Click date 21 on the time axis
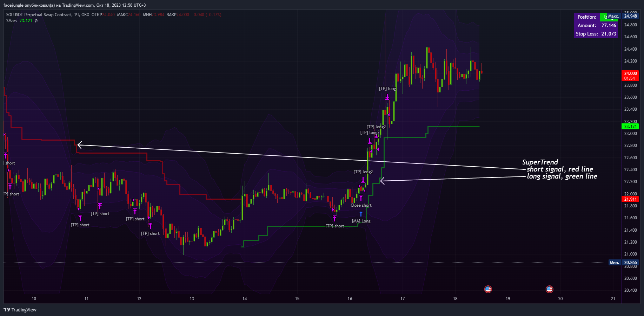The height and width of the screenshot is (316, 644). (613, 299)
